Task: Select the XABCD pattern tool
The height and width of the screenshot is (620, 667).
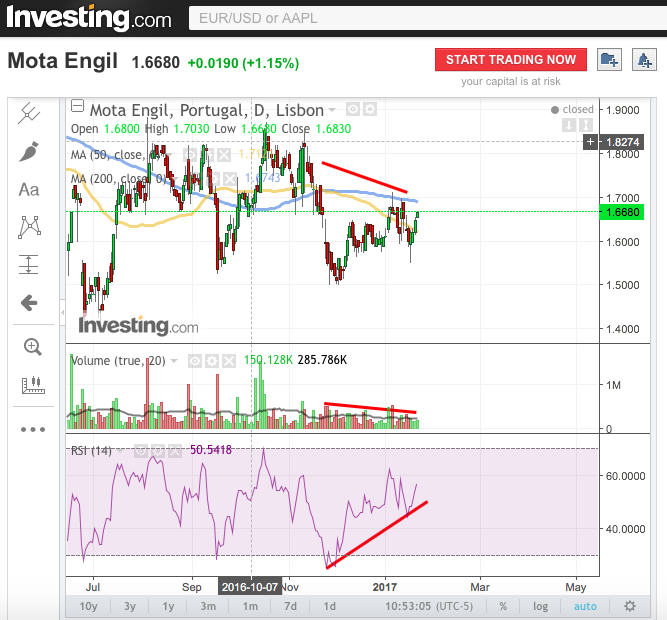Action: [x=29, y=227]
